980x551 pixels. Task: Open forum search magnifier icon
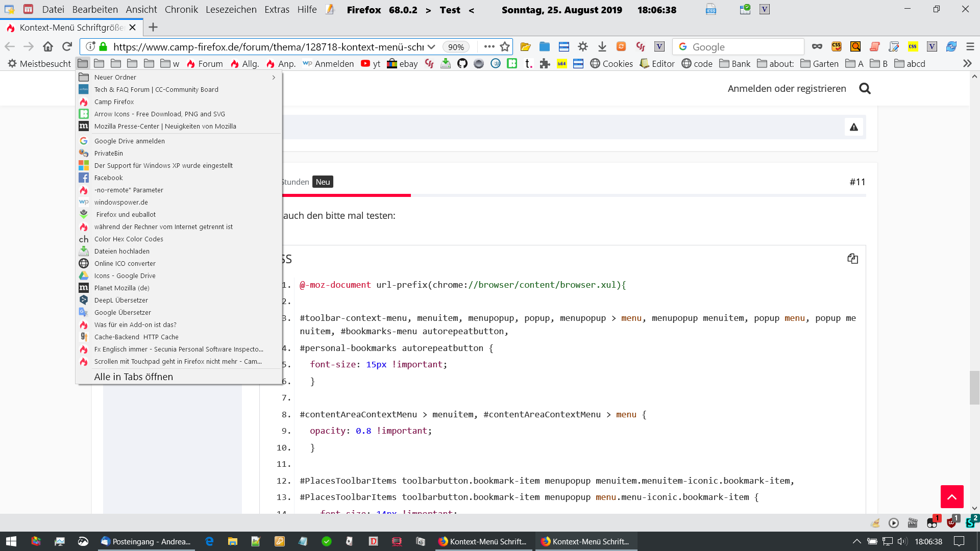coord(865,89)
